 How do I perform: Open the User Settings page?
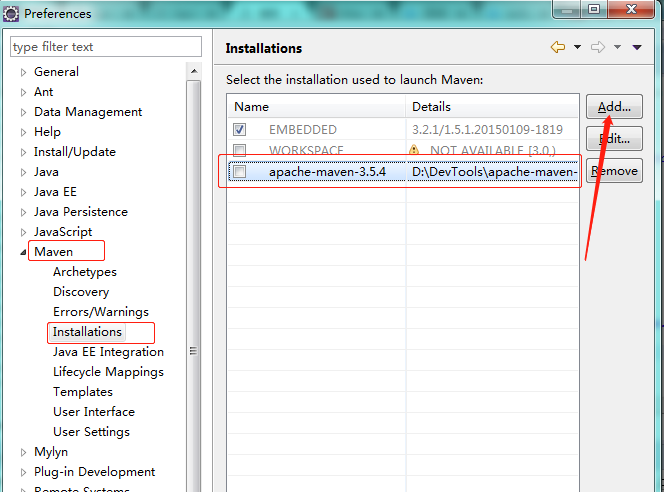(x=91, y=432)
